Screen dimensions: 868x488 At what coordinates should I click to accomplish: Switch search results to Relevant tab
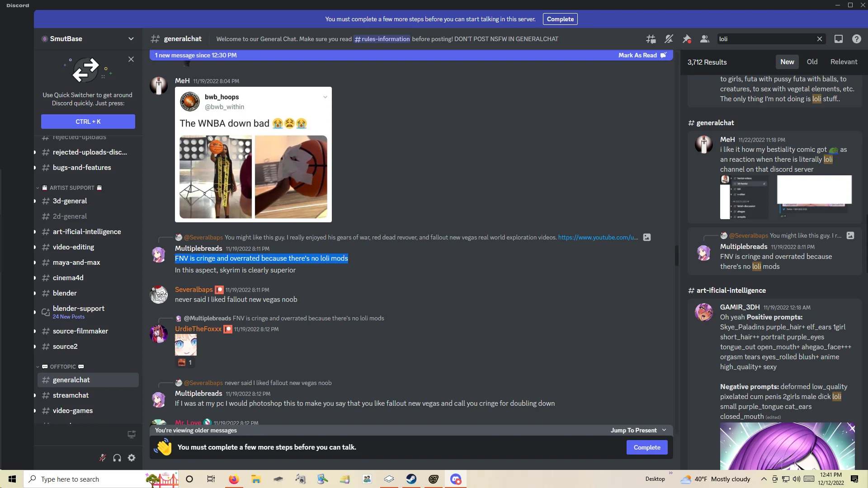point(844,62)
